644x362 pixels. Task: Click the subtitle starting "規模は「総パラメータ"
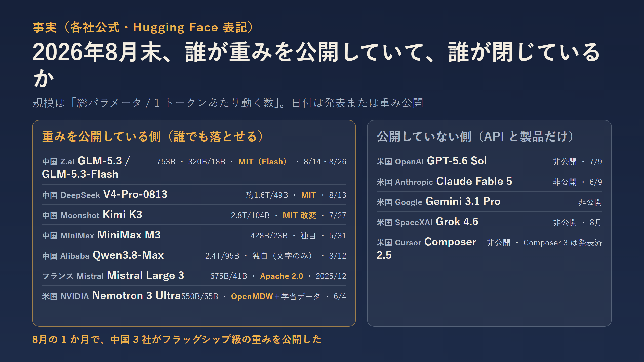(228, 103)
